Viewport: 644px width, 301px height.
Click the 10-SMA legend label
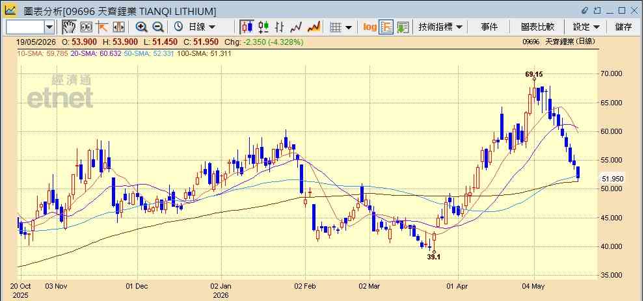[42, 53]
